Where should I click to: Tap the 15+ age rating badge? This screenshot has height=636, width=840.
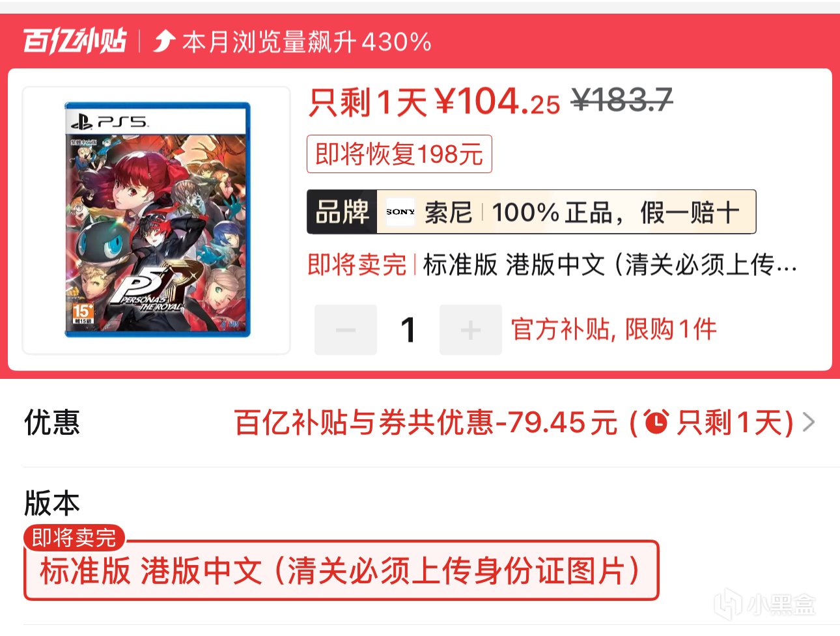tap(83, 314)
